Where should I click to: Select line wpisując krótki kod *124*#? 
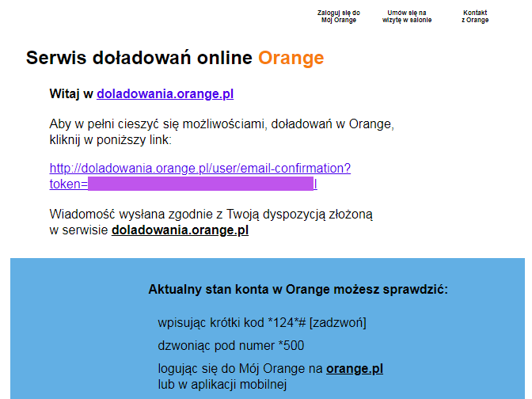click(x=262, y=322)
